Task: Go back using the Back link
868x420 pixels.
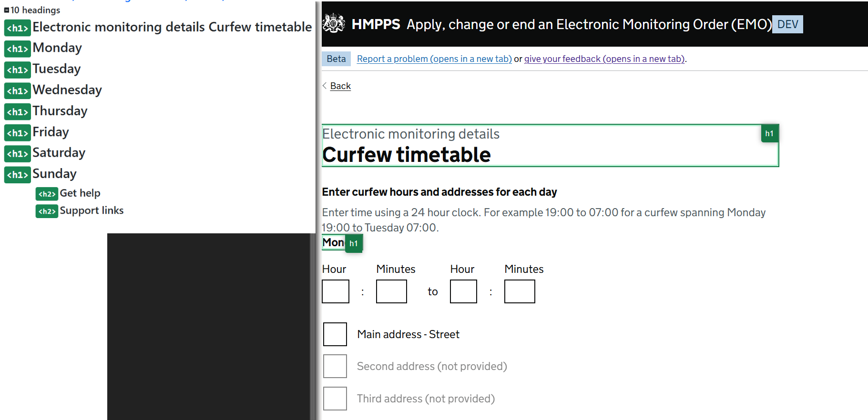Action: coord(340,86)
